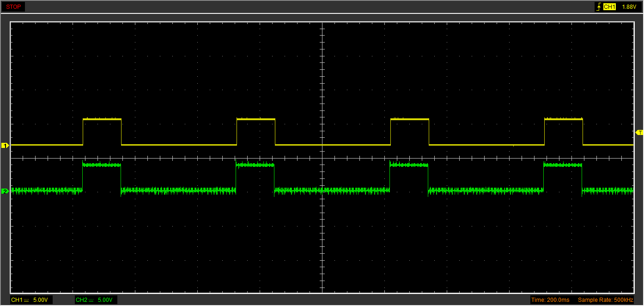Click the last green CH2 pulse top
Screen dimensions: 644x306
pos(562,165)
